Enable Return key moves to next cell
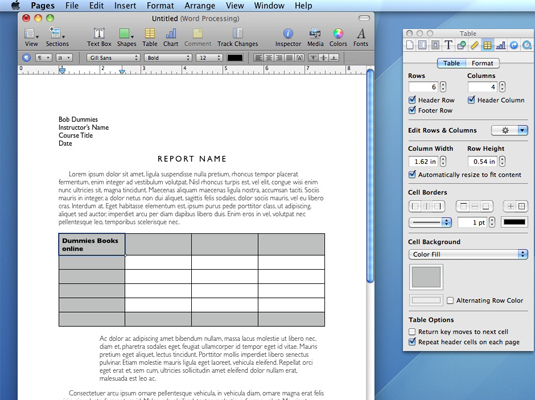This screenshot has width=535, height=400. [412, 331]
